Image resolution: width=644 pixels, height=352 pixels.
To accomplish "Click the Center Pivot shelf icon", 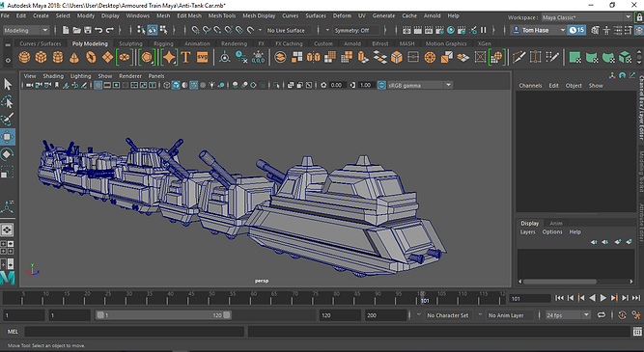I will tap(224, 58).
